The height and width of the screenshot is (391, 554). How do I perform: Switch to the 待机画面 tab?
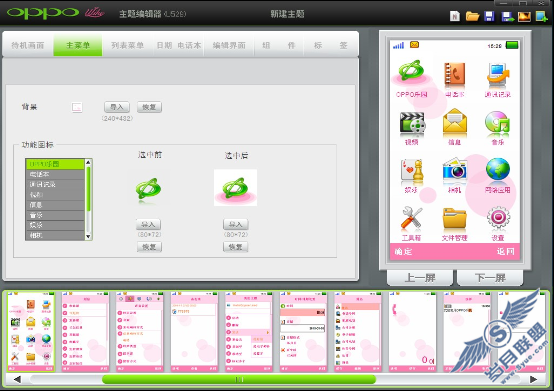coord(28,45)
